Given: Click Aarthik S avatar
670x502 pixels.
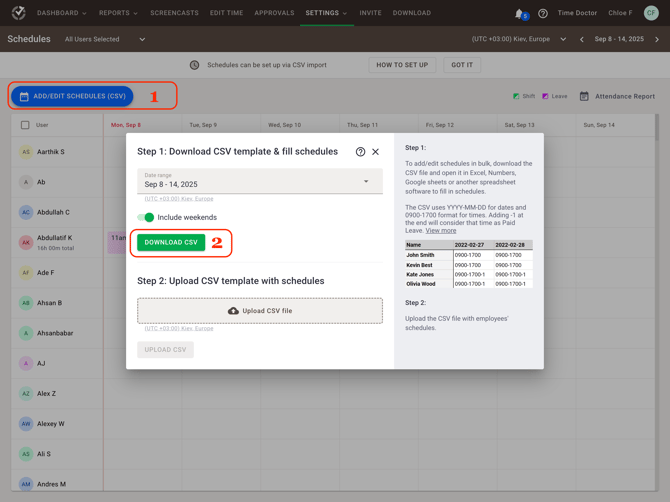Looking at the screenshot, I should (26, 152).
